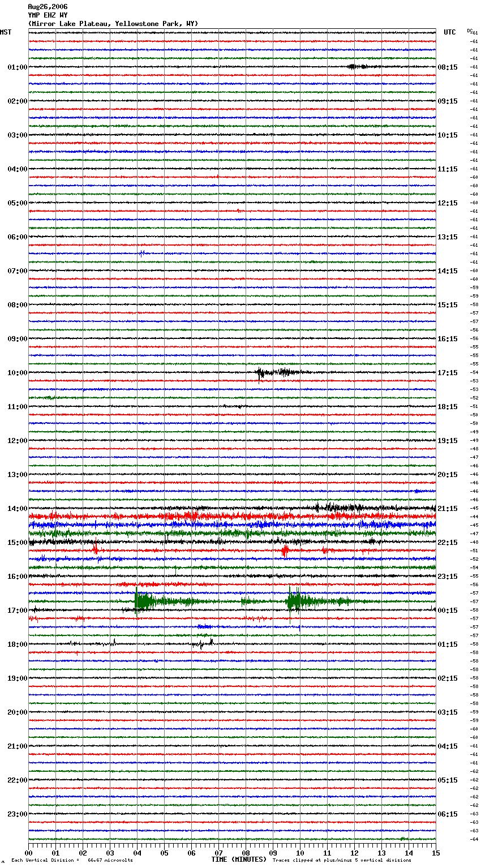Click the UTC column header
This screenshot has height=868, width=481.
coord(450,32)
